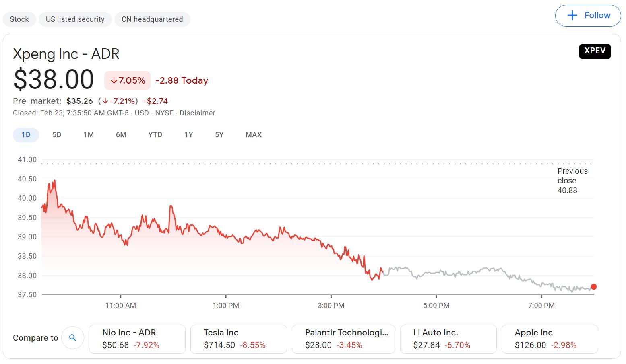
Task: Open the Disclaimer link
Action: (198, 113)
